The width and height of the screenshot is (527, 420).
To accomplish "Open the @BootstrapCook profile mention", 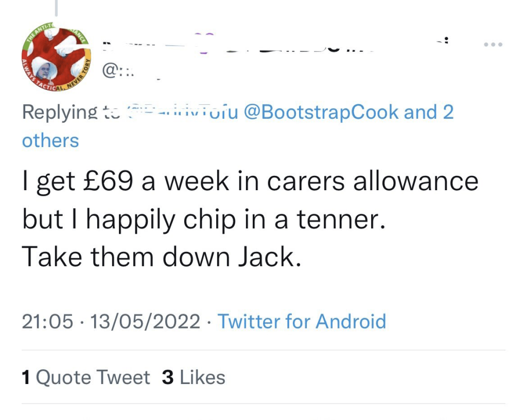I will pos(321,112).
